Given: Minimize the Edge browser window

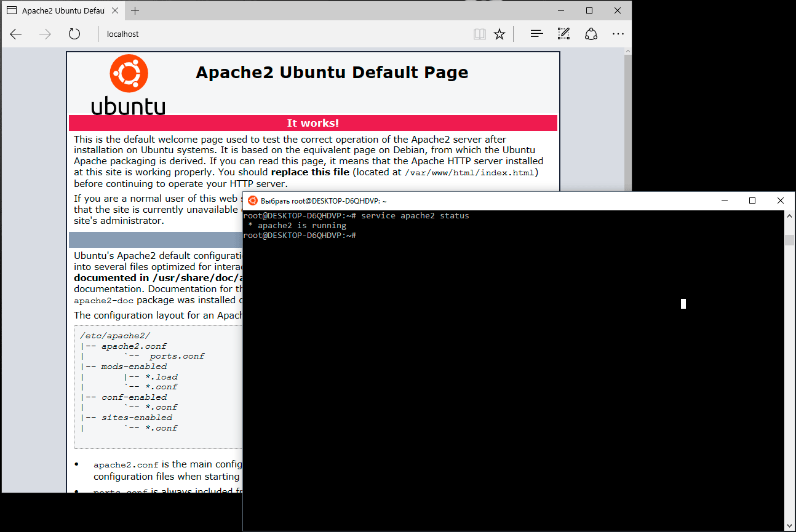Looking at the screenshot, I should point(561,10).
